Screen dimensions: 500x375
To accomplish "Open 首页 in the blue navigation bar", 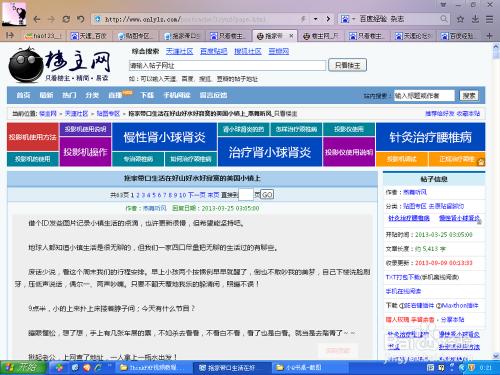I will pyautogui.click(x=23, y=95).
